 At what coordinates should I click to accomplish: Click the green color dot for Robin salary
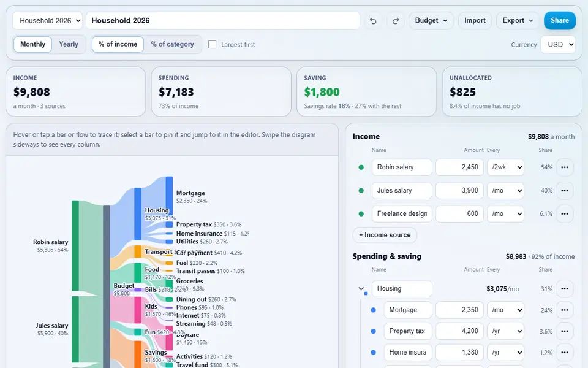361,167
